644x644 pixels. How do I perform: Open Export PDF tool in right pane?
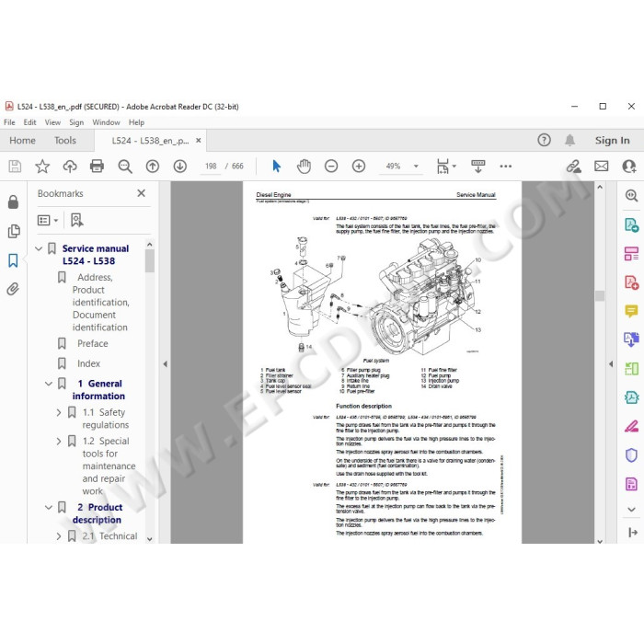(x=631, y=224)
